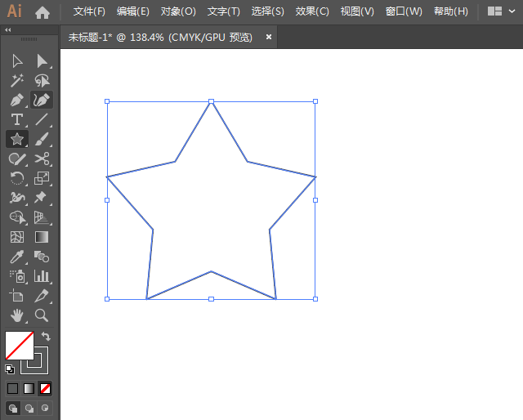Choose the Mesh tool
The image size is (523, 420).
coord(17,237)
